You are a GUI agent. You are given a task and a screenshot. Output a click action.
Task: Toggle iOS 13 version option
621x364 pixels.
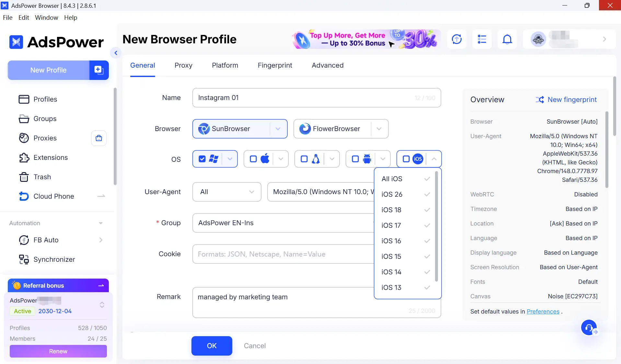(x=405, y=288)
